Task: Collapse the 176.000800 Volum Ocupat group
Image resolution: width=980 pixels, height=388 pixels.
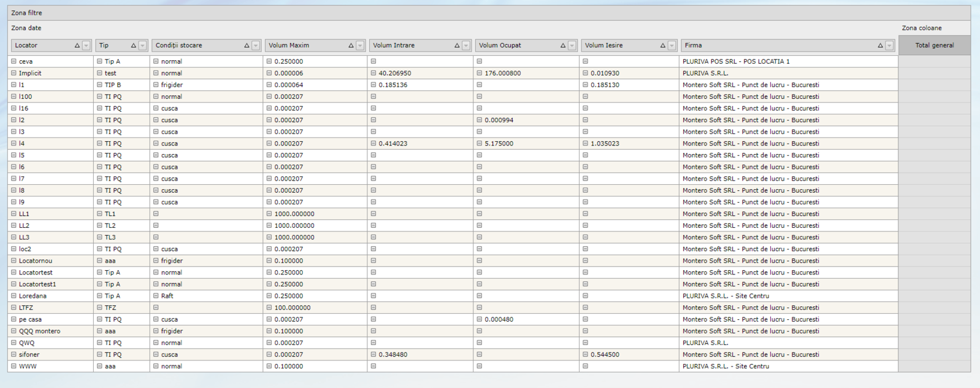Action: [480, 73]
